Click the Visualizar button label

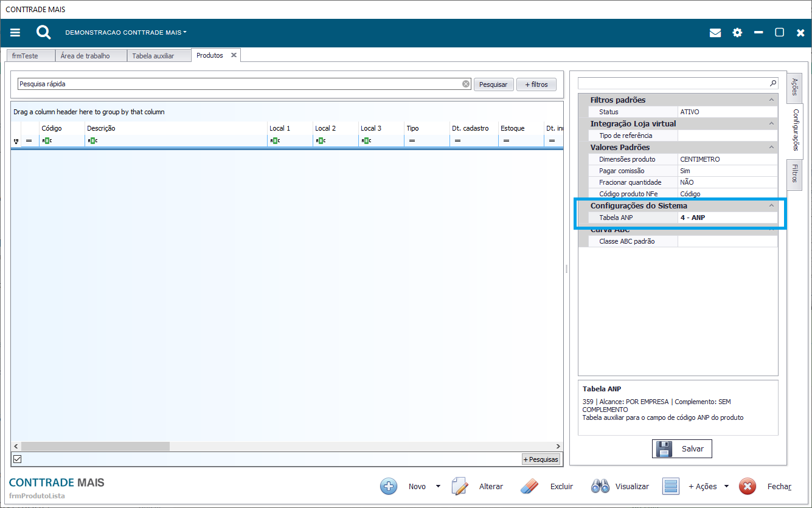pos(632,487)
